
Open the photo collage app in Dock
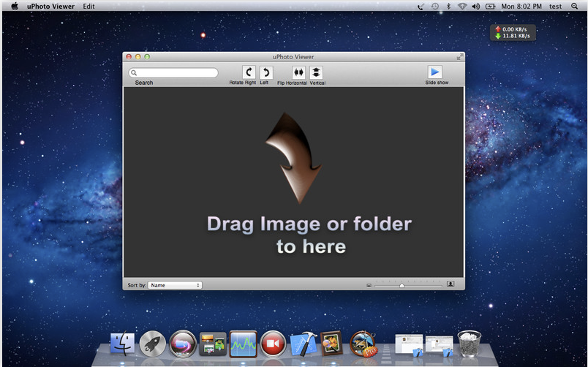213,344
